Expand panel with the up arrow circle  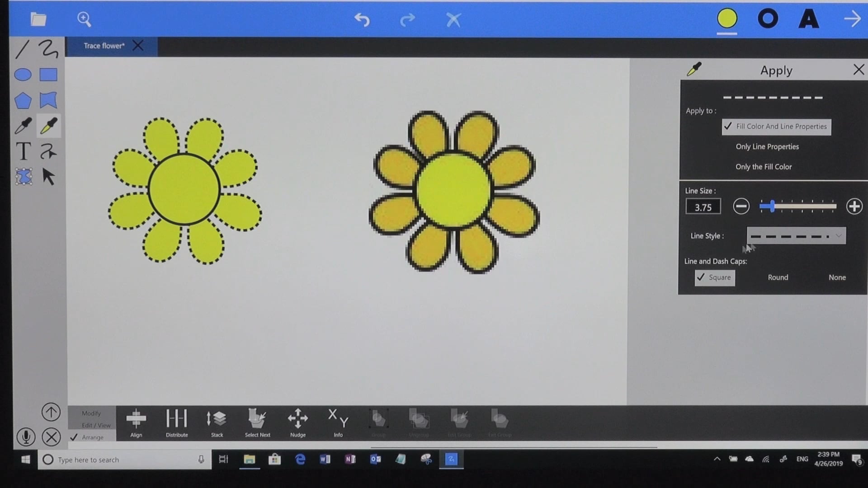coord(51,412)
